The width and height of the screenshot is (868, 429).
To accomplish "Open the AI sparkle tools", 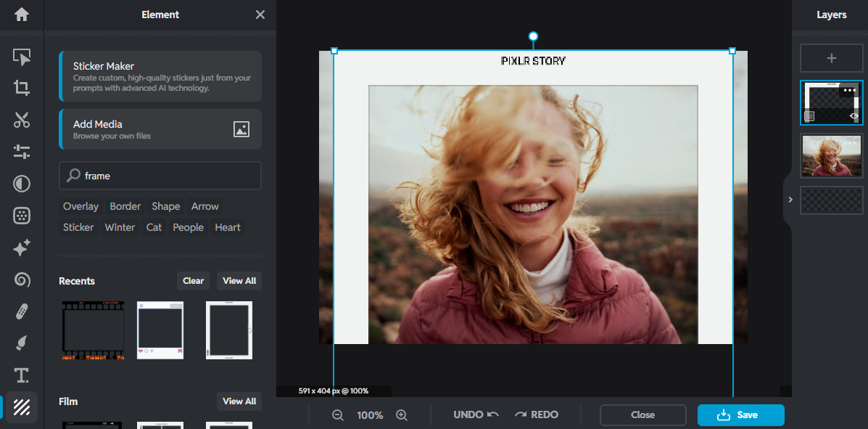I will tap(22, 248).
